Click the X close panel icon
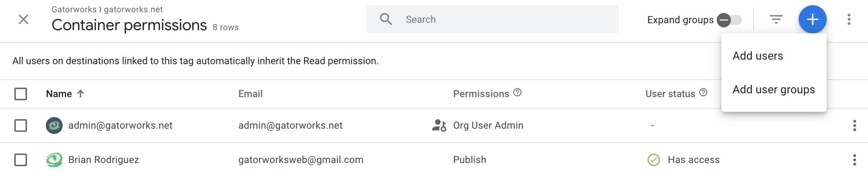Viewport: 868px width, 176px height. [23, 19]
